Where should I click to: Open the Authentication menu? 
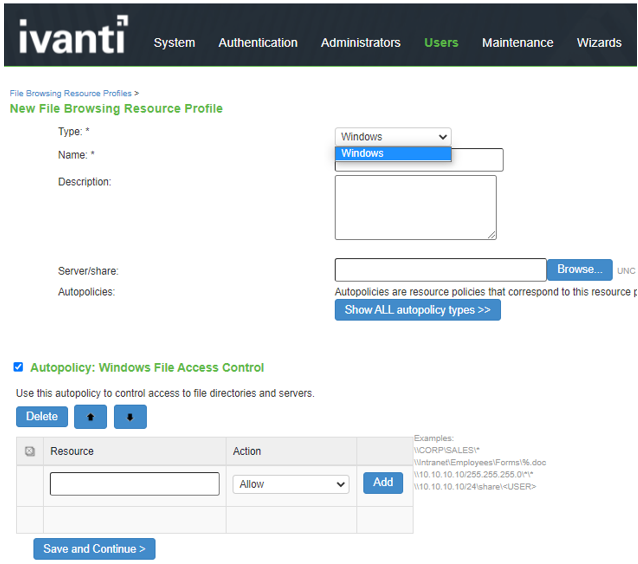click(x=258, y=43)
